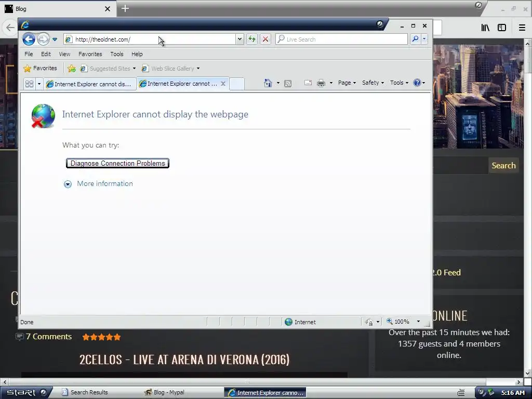This screenshot has width=532, height=399.
Task: Click the IE Forward arrow button
Action: click(x=43, y=39)
